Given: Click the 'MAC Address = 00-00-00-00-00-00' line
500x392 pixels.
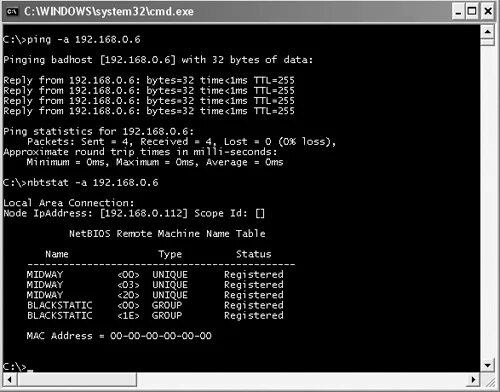Looking at the screenshot, I should pyautogui.click(x=119, y=336).
